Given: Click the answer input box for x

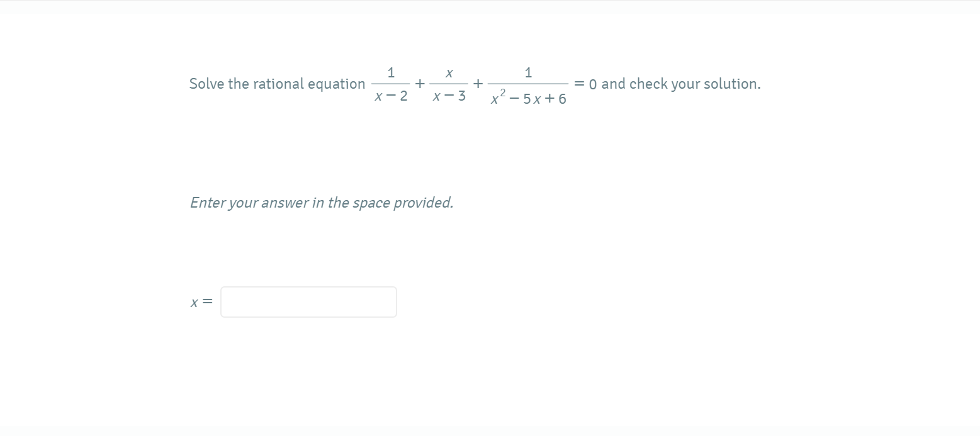Looking at the screenshot, I should click(308, 302).
